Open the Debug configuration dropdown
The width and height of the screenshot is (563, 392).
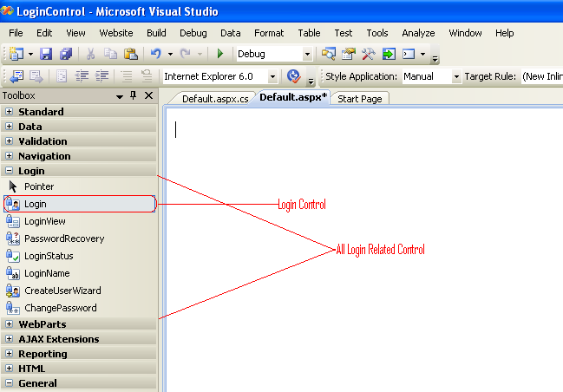tap(307, 55)
